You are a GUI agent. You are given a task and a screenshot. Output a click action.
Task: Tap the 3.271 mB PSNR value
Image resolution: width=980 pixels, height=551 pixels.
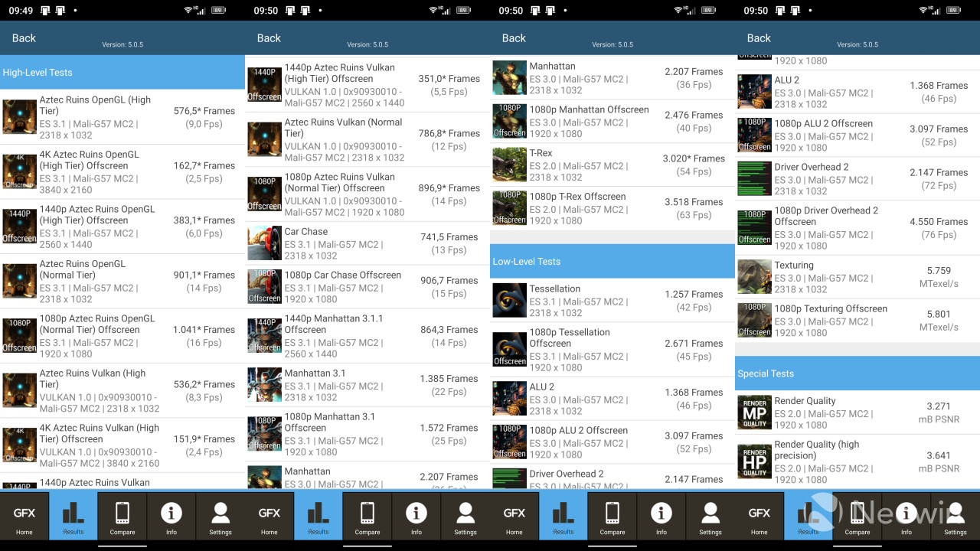939,412
